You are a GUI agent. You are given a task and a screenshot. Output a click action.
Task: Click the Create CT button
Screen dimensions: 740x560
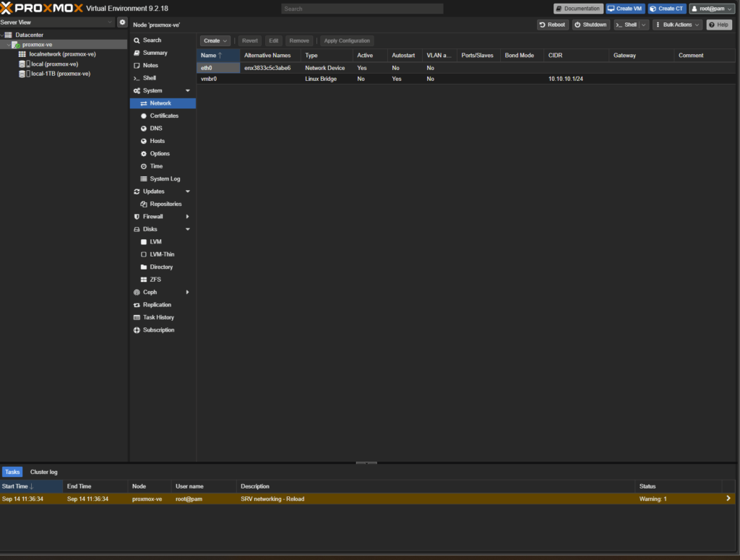pyautogui.click(x=667, y=9)
